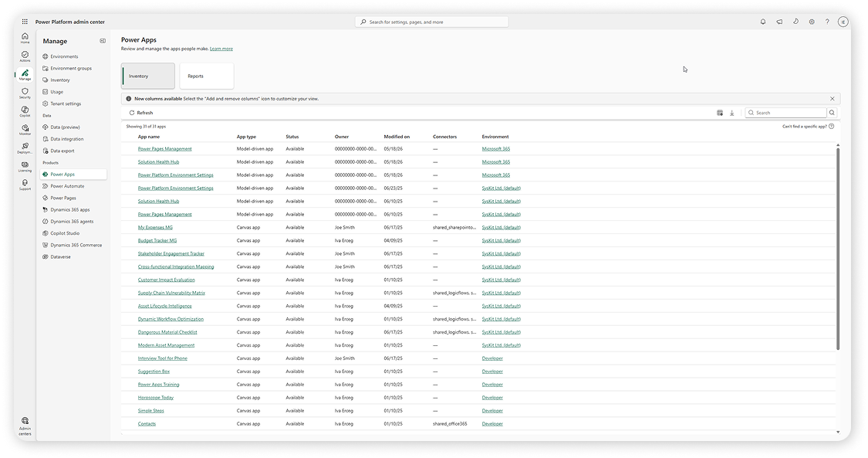Open the help question mark
The width and height of the screenshot is (868, 458).
(x=827, y=22)
